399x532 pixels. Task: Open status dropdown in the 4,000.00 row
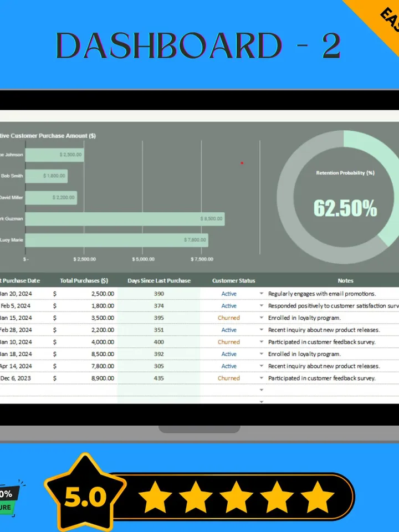(x=261, y=342)
